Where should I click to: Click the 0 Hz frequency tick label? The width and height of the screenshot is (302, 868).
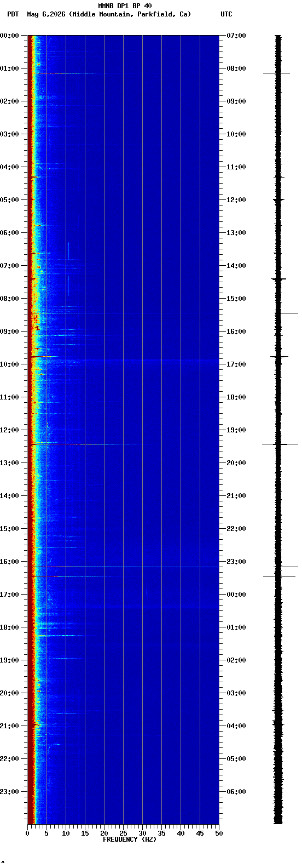click(27, 833)
